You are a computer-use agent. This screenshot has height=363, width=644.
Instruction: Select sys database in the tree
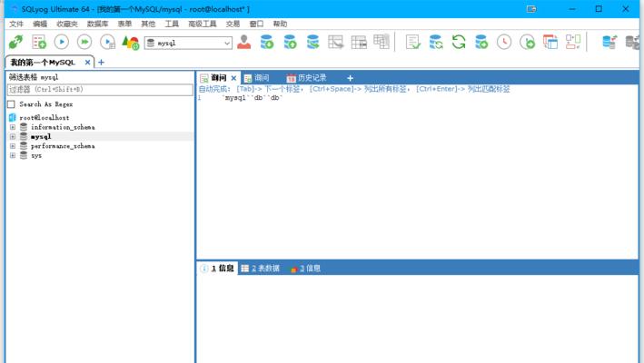coord(36,155)
